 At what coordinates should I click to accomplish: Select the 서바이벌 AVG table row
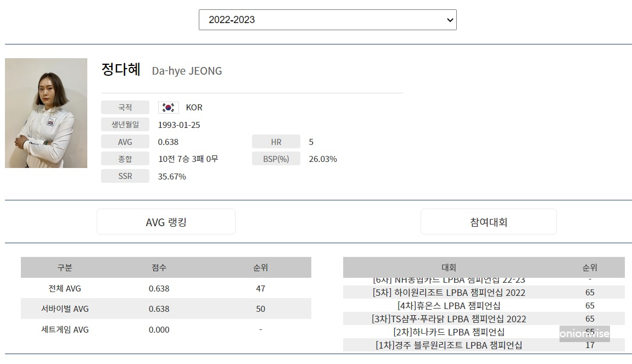[x=165, y=309]
